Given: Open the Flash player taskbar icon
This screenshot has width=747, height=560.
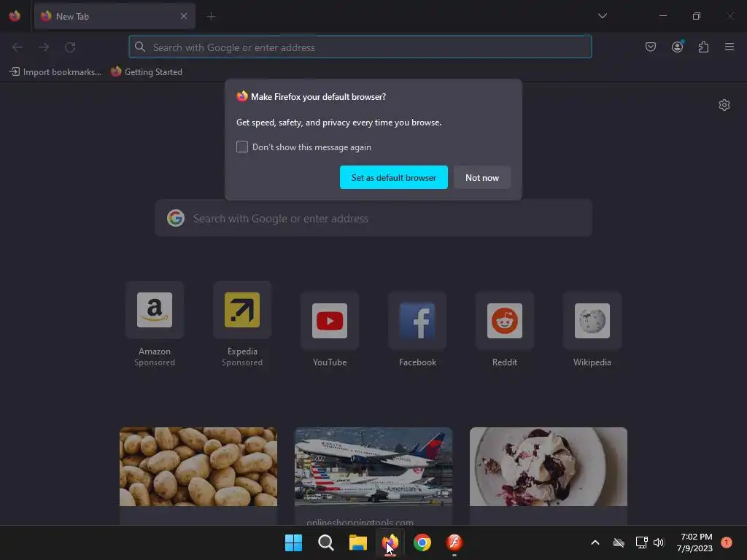Looking at the screenshot, I should click(454, 542).
